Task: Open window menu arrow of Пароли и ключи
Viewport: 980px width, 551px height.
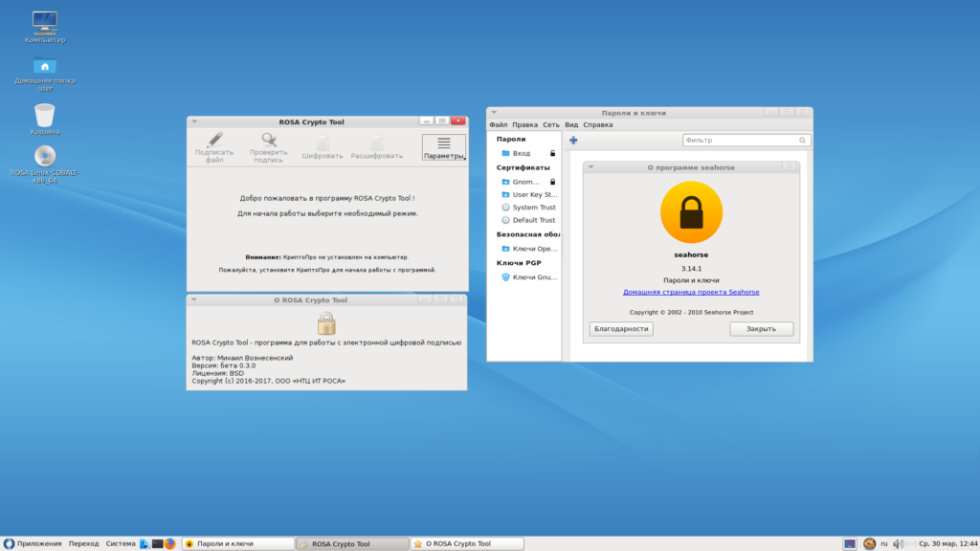Action: point(494,113)
